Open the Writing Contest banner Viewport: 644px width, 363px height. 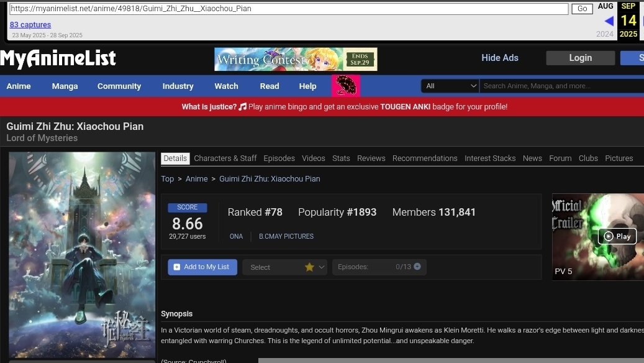click(x=296, y=59)
